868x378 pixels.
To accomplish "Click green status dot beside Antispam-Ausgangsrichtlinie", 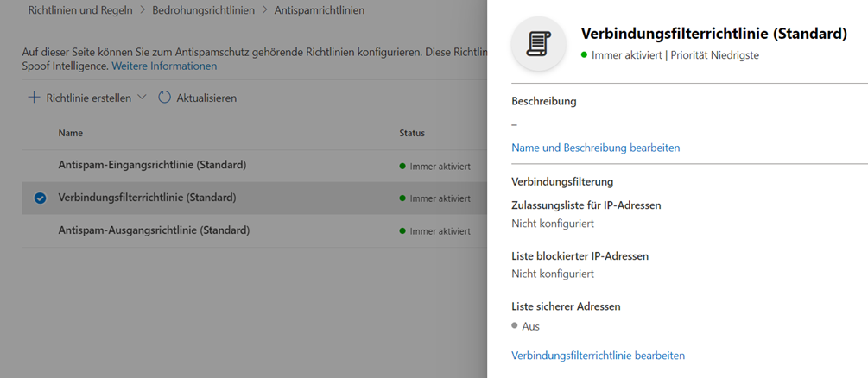I will click(402, 231).
